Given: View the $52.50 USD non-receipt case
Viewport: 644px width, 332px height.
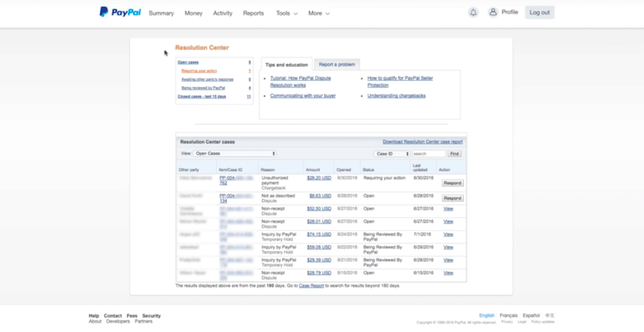Looking at the screenshot, I should [x=448, y=209].
